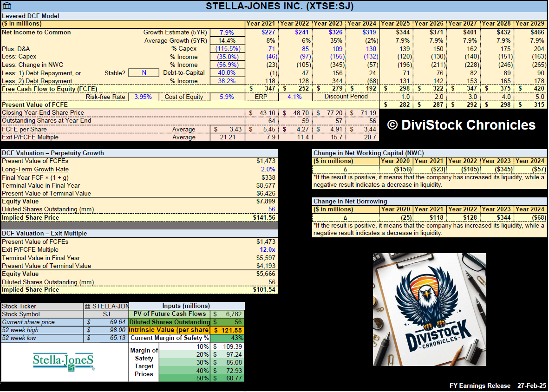
Task: Select the Long-Term Growth Rate 2.0% cell
Action: (268, 170)
